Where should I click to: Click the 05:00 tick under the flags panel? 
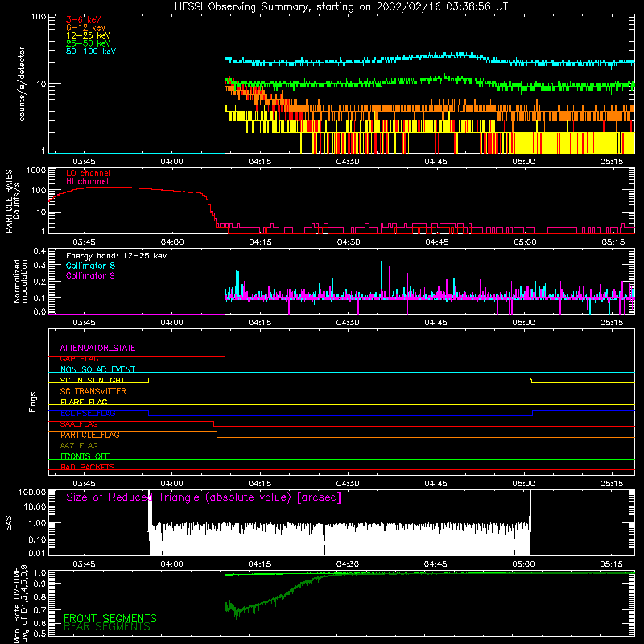[524, 484]
